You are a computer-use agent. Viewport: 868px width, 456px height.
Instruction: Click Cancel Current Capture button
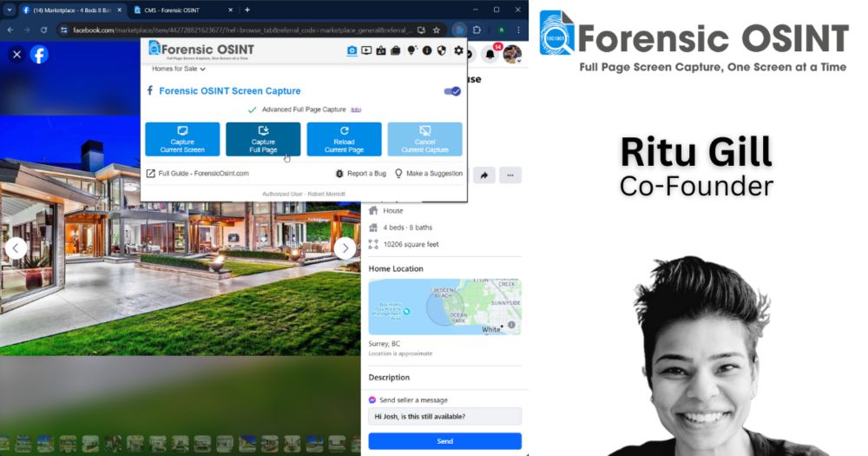click(x=424, y=139)
